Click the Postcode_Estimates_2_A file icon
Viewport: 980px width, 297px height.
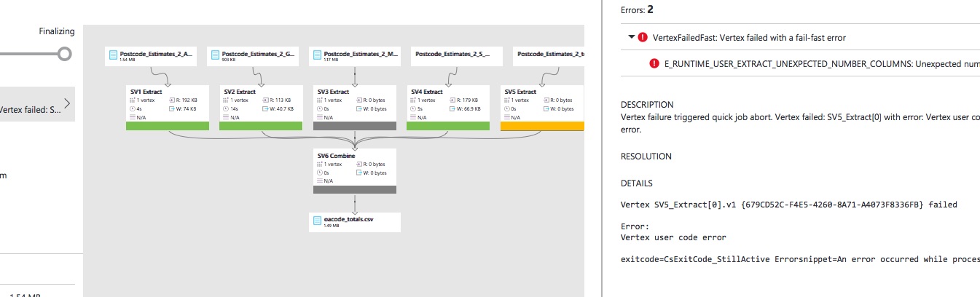point(113,55)
